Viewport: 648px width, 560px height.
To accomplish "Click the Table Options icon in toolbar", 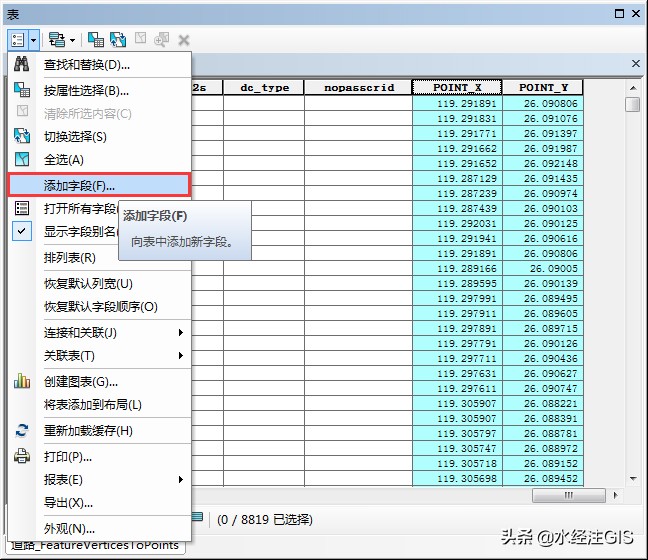I will (18, 40).
